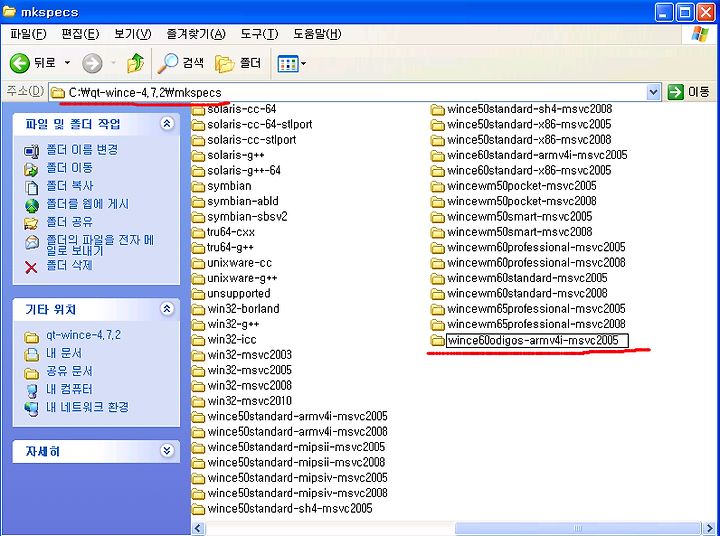The width and height of the screenshot is (720, 536).
Task: Expand the address bar dropdown arrow
Action: pyautogui.click(x=653, y=92)
